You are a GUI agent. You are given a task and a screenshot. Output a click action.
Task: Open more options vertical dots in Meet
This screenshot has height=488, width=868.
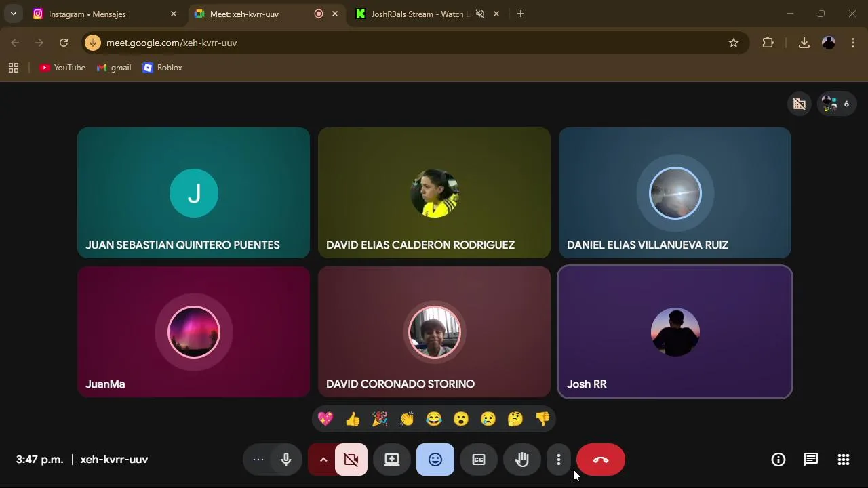click(559, 460)
